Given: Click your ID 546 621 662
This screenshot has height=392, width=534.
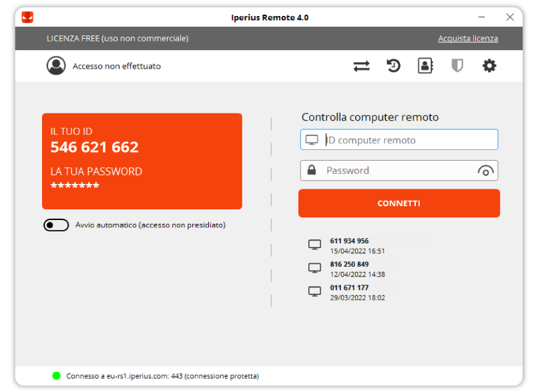Looking at the screenshot, I should [94, 147].
